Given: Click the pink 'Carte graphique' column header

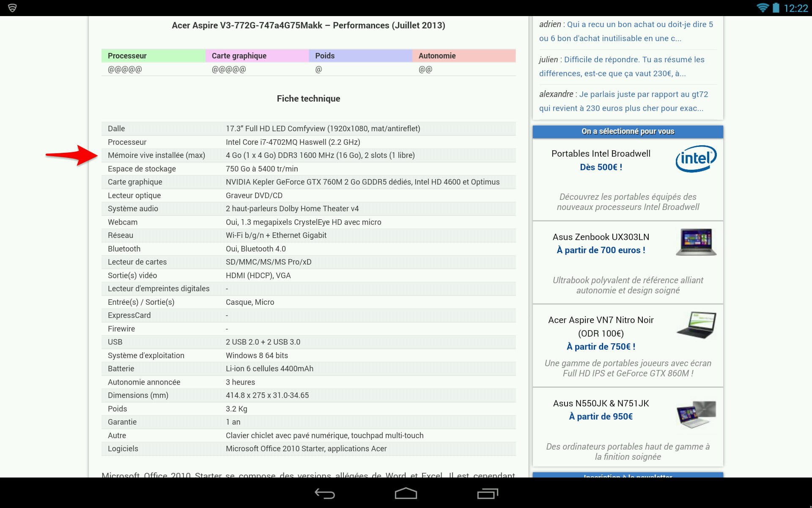Looking at the screenshot, I should click(257, 56).
